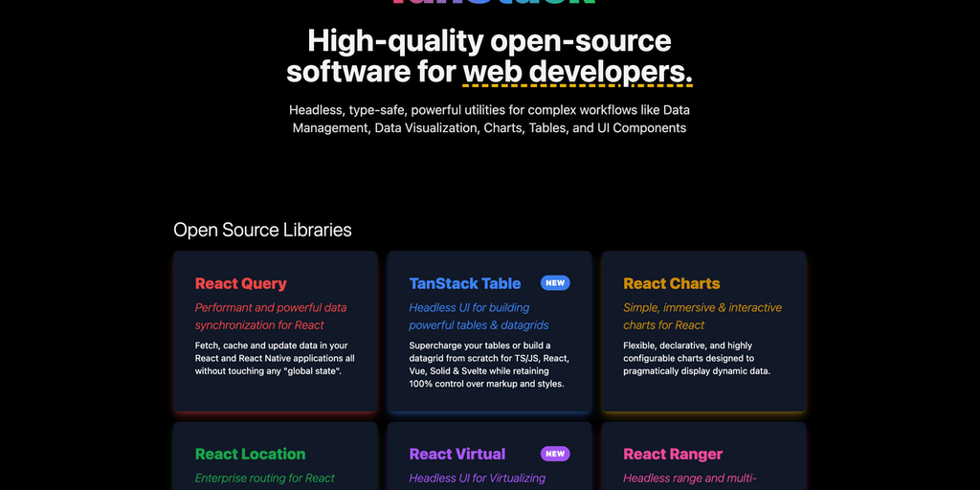Click "Headless UI for Virtualizing" subtitle
This screenshot has height=490, width=980.
[x=477, y=479]
